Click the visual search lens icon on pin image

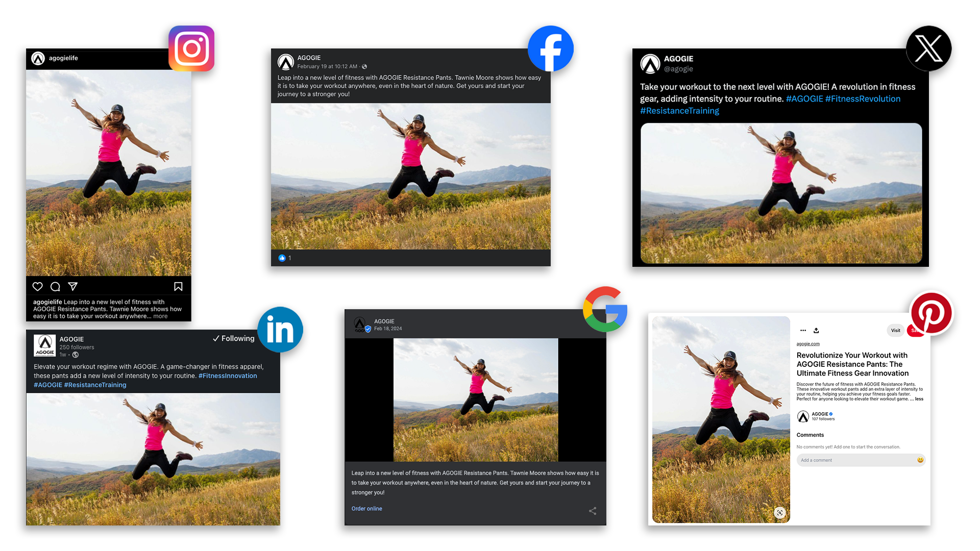point(779,513)
